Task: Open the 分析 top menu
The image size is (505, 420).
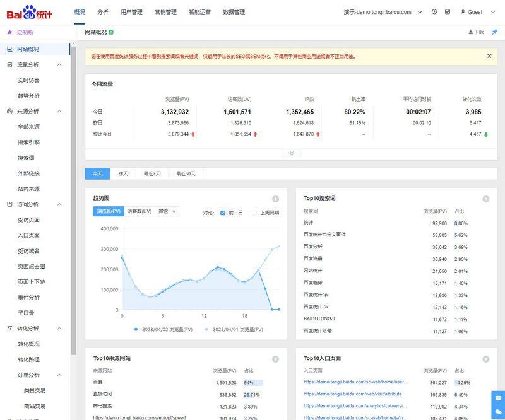Action: coord(103,12)
